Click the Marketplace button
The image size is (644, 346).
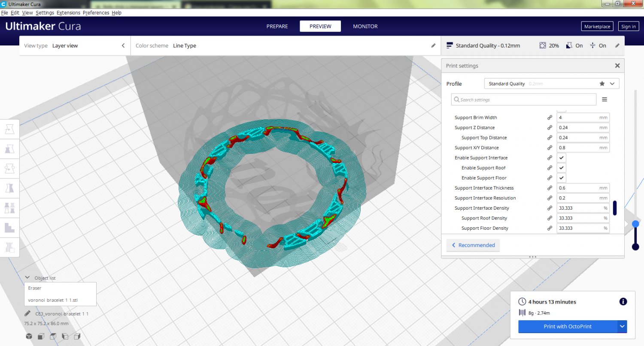597,27
